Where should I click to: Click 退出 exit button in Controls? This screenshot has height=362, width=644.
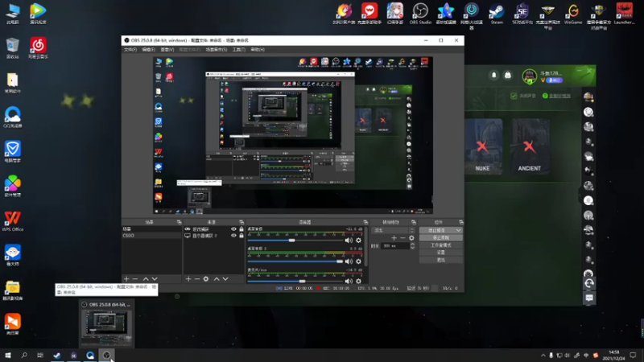[x=440, y=260]
